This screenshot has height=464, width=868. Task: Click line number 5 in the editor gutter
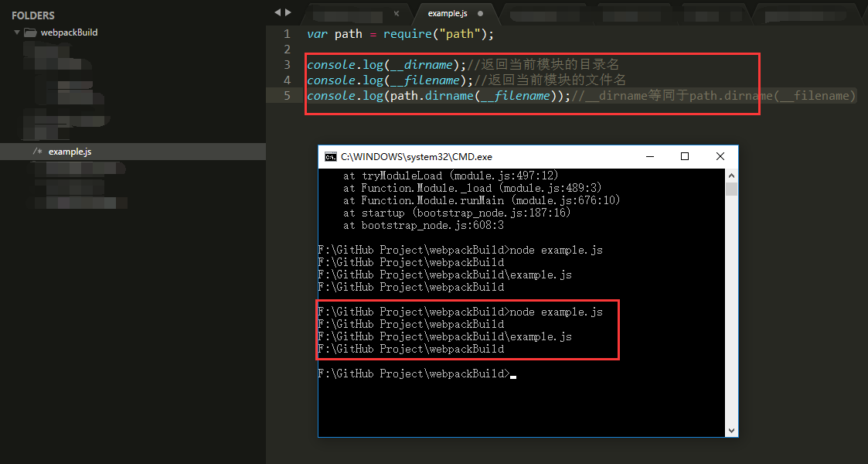(287, 95)
